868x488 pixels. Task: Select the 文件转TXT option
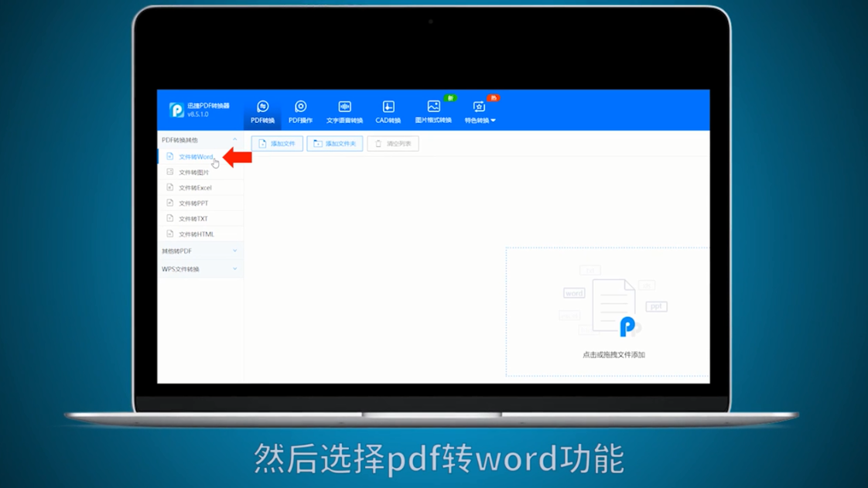tap(192, 218)
